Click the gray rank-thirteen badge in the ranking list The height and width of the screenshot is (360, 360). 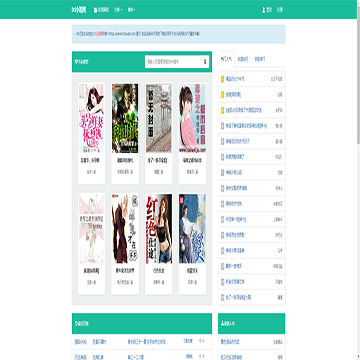(223, 266)
